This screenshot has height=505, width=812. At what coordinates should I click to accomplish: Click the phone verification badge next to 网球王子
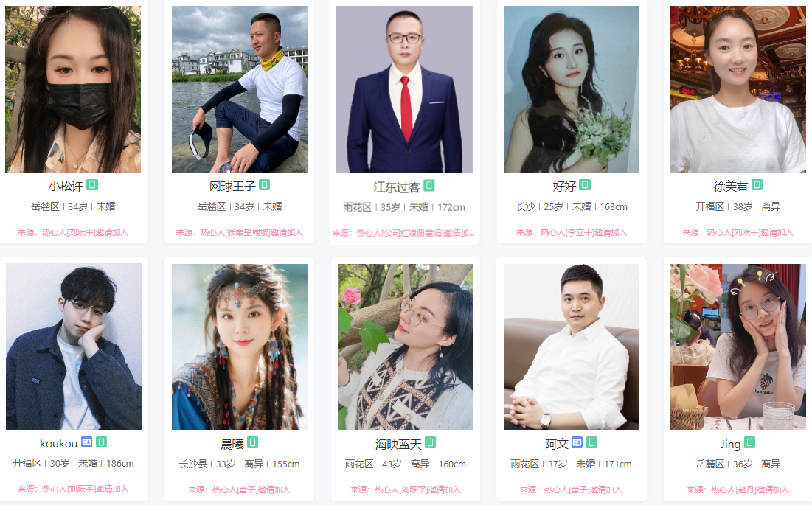point(264,185)
